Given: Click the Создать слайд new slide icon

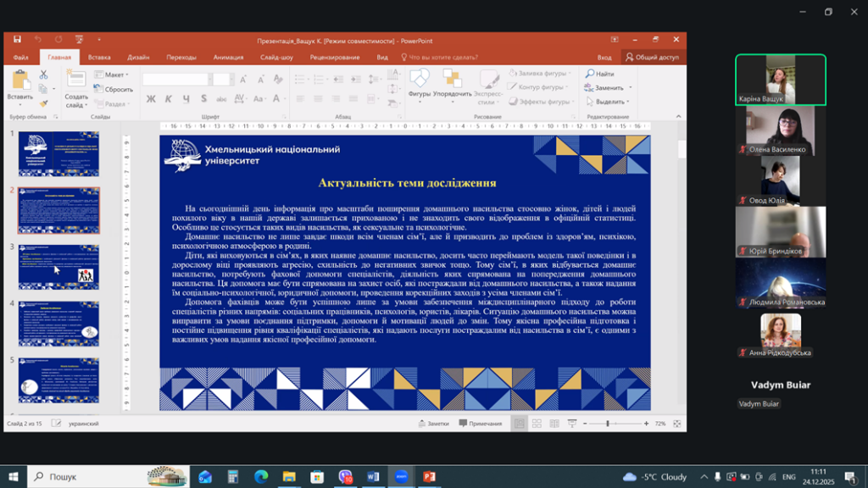Looking at the screenshot, I should point(76,83).
